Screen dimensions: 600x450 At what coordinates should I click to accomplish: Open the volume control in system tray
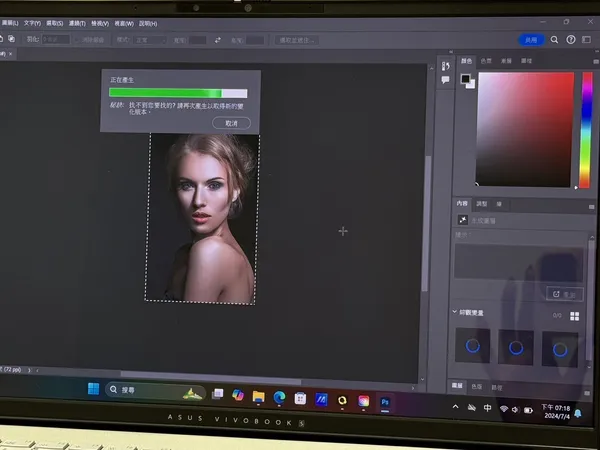click(x=515, y=410)
